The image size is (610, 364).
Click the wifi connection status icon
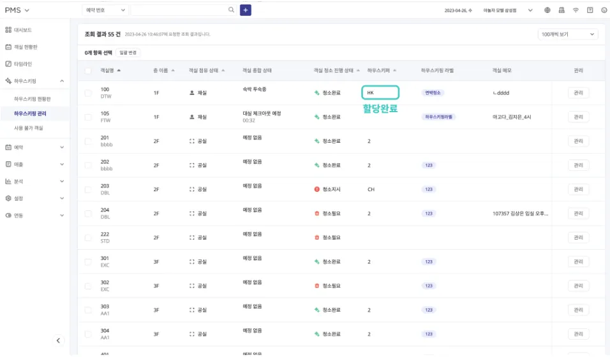576,10
